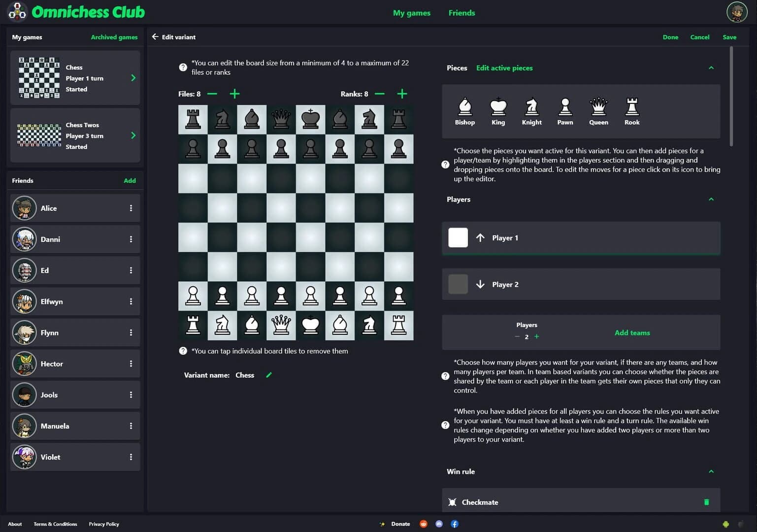Delete the Checkmate win rule
The height and width of the screenshot is (532, 757).
coord(706,502)
